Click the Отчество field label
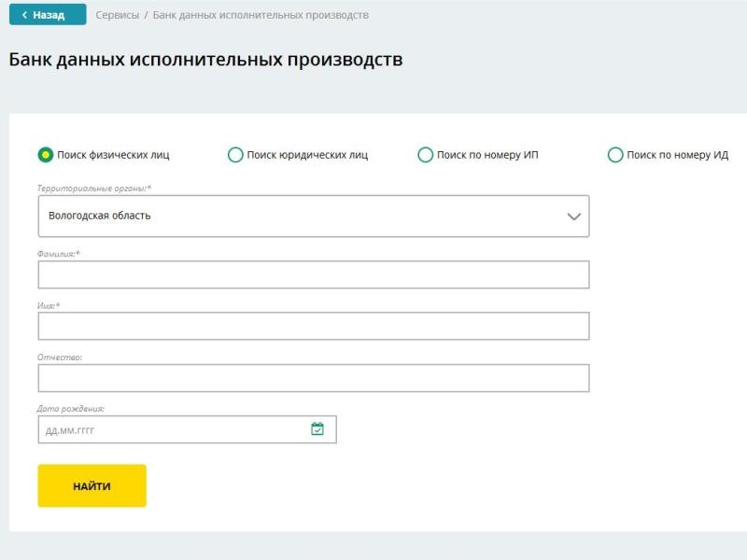The image size is (747, 560). (60, 357)
